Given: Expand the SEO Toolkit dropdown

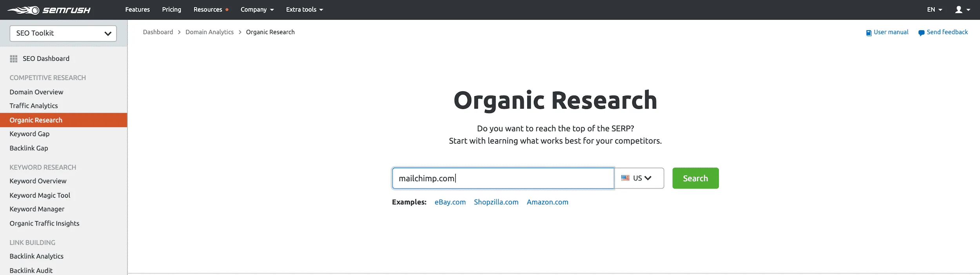Looking at the screenshot, I should pos(63,33).
